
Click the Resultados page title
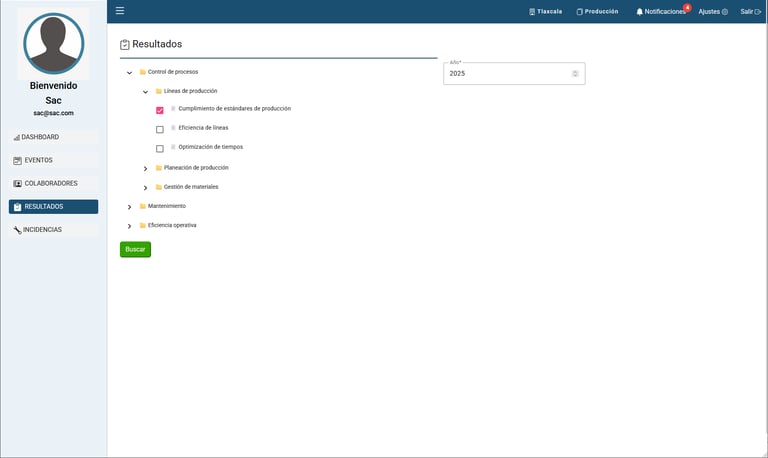coord(157,44)
